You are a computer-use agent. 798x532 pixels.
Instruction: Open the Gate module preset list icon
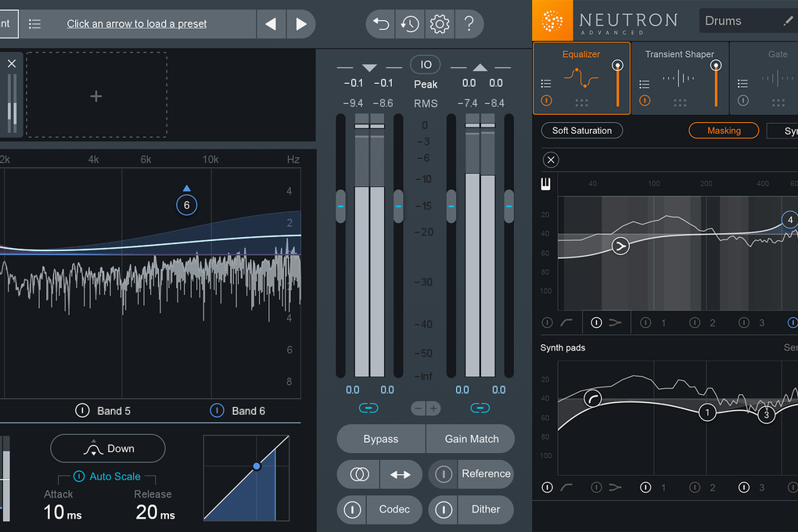point(743,84)
